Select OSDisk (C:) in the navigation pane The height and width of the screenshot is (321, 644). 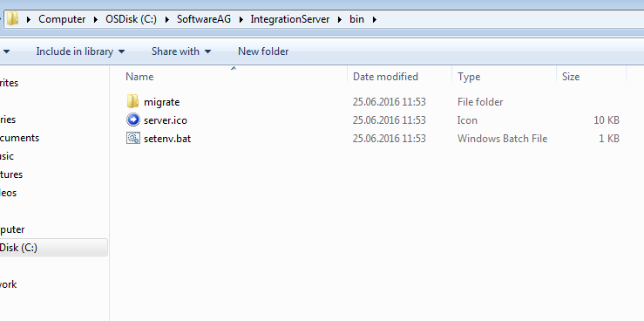pos(53,248)
